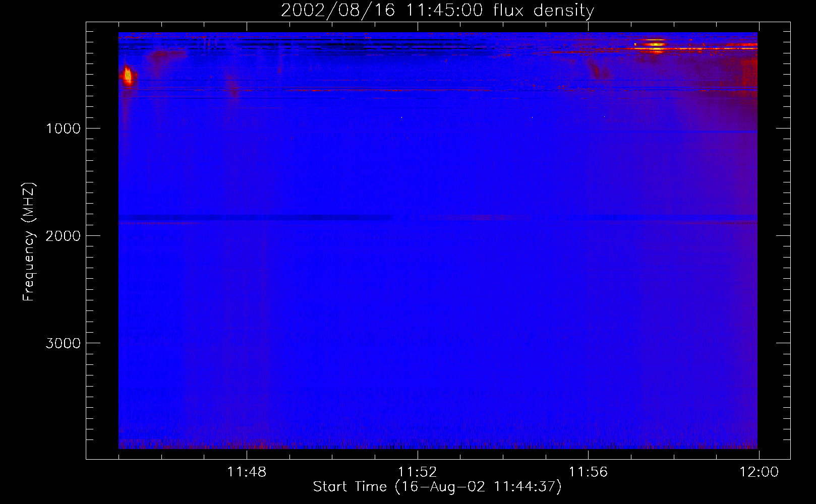This screenshot has width=816, height=504.
Task: Click the dark horizontal band near 1800 MHz
Action: pos(256,218)
